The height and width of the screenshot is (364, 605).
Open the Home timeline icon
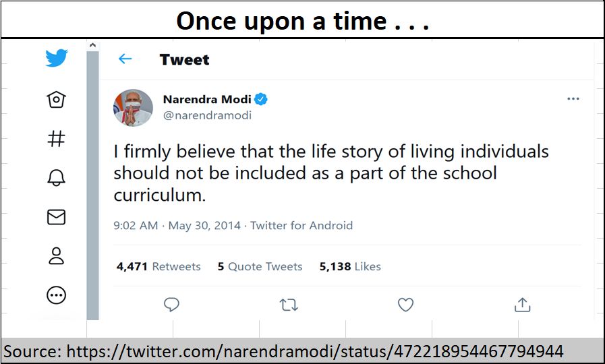(x=57, y=100)
